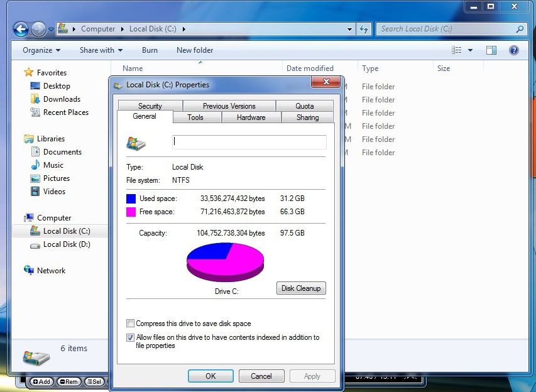Toggle the preview pane icon
Image resolution: width=536 pixels, height=392 pixels.
[x=491, y=50]
